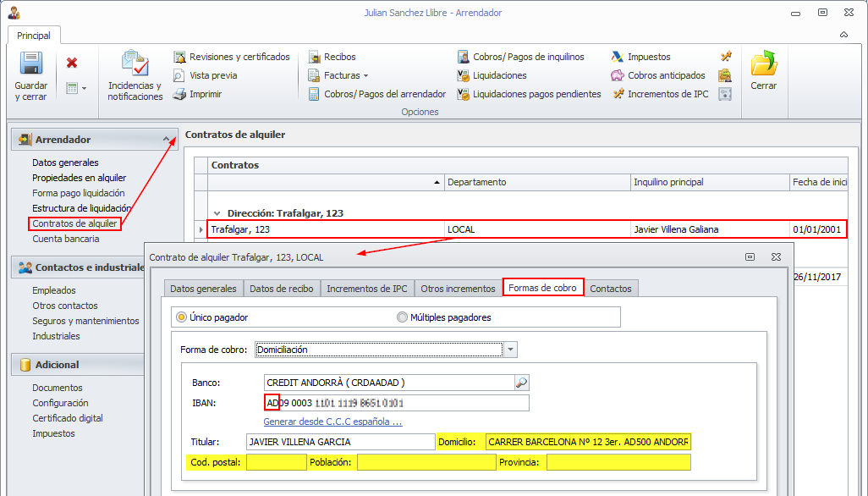Click the Titular input field
Image resolution: width=868 pixels, height=496 pixels.
(x=340, y=442)
